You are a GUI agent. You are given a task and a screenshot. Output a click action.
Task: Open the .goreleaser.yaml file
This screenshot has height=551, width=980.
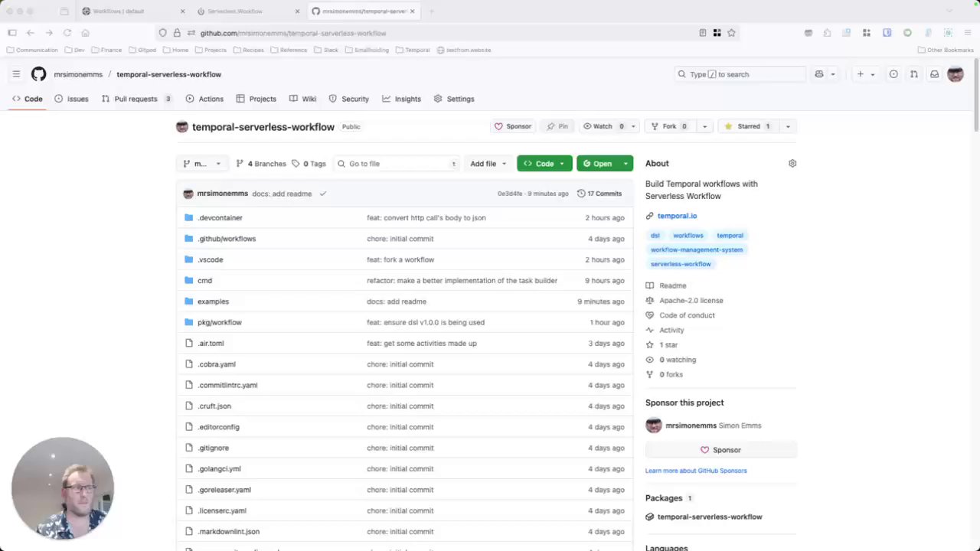224,490
